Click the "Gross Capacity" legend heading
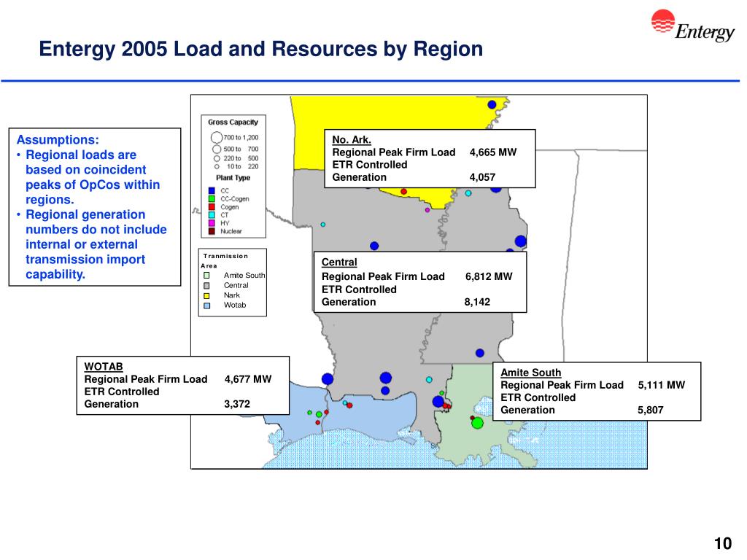Image resolution: width=747 pixels, height=560 pixels. 233,122
